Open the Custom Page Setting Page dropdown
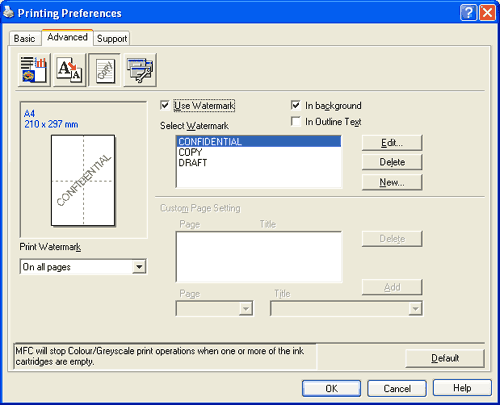The image size is (500, 405). point(246,309)
